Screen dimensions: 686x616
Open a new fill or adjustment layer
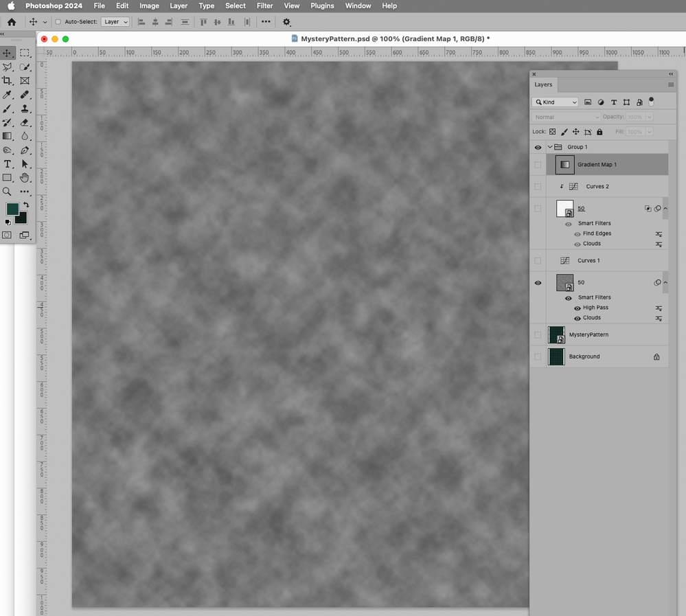pyautogui.click(x=601, y=102)
